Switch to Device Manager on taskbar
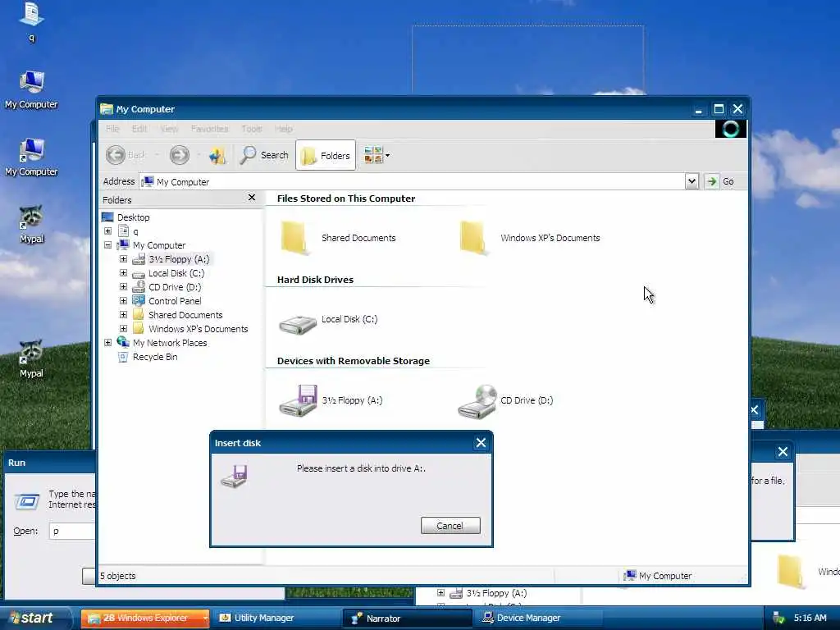This screenshot has height=630, width=840. (x=539, y=618)
